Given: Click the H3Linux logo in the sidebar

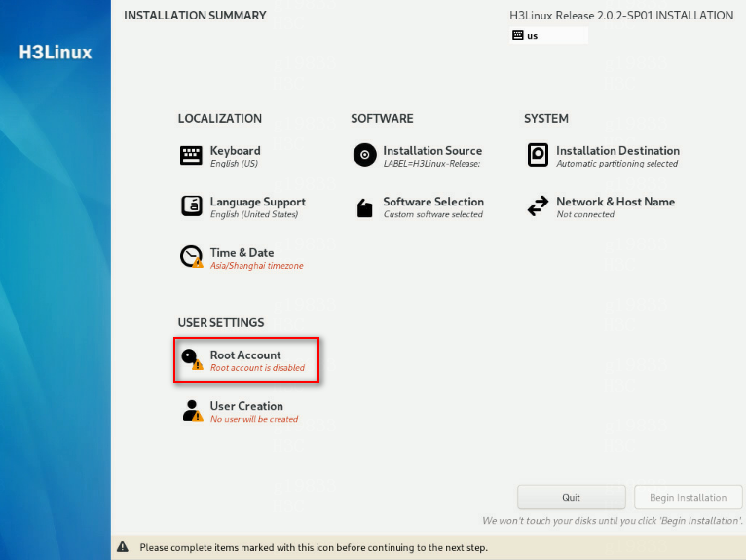Looking at the screenshot, I should pos(56,53).
